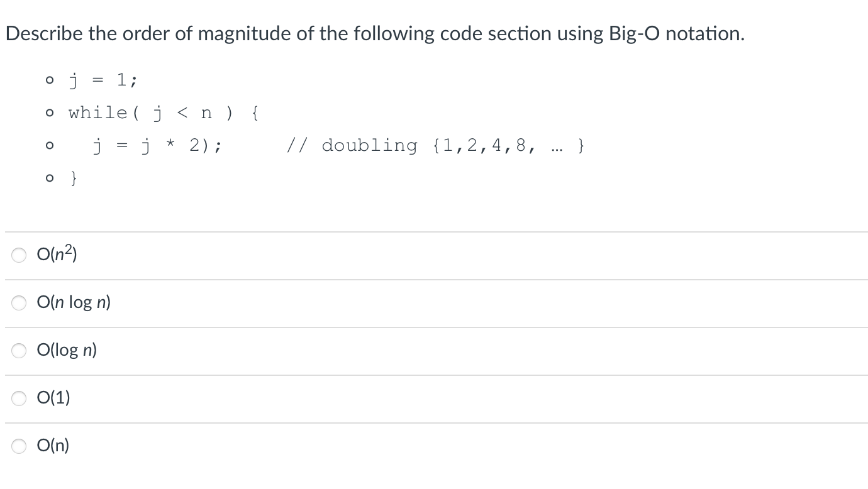Pick the O(n) radio button
Viewport: 868px width, 489px height.
coord(19,445)
